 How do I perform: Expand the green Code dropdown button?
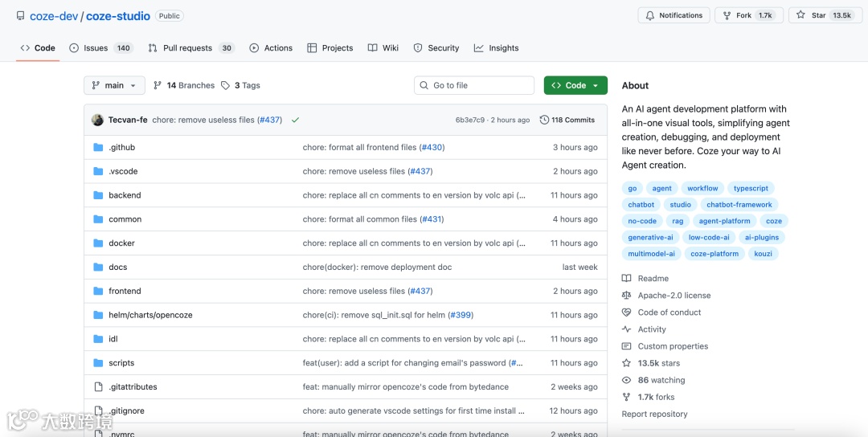pos(575,85)
